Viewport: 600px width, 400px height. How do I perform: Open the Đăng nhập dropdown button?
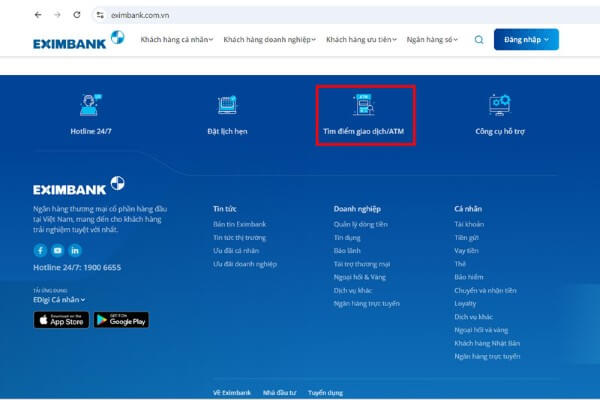click(x=526, y=39)
